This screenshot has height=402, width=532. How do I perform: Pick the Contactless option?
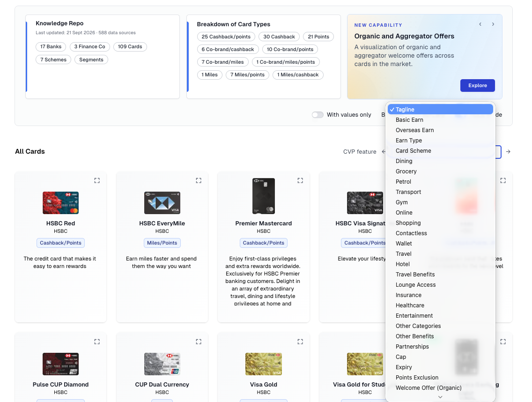[440, 233]
